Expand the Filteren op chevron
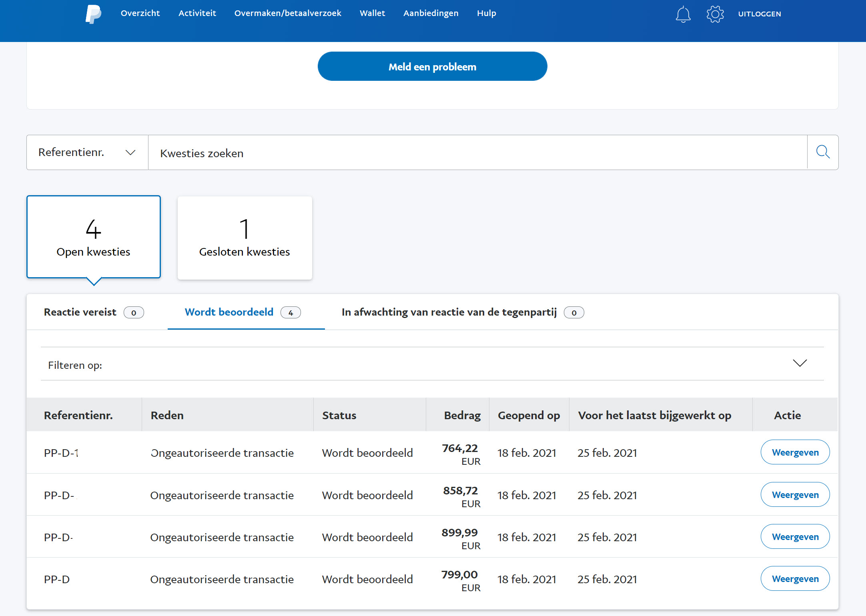The width and height of the screenshot is (866, 616). tap(800, 363)
